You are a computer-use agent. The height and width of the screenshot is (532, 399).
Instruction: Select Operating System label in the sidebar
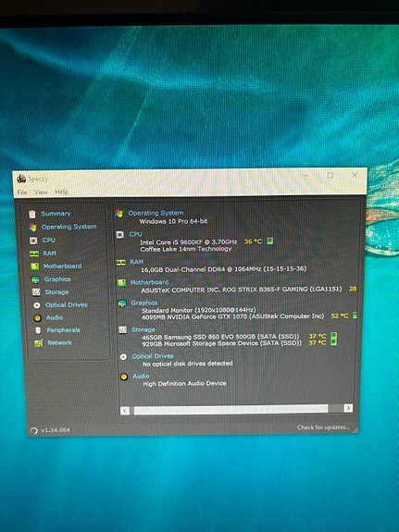pos(69,227)
